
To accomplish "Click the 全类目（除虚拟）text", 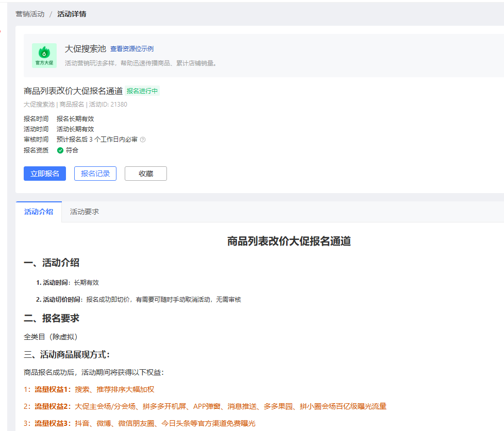I will (51, 337).
